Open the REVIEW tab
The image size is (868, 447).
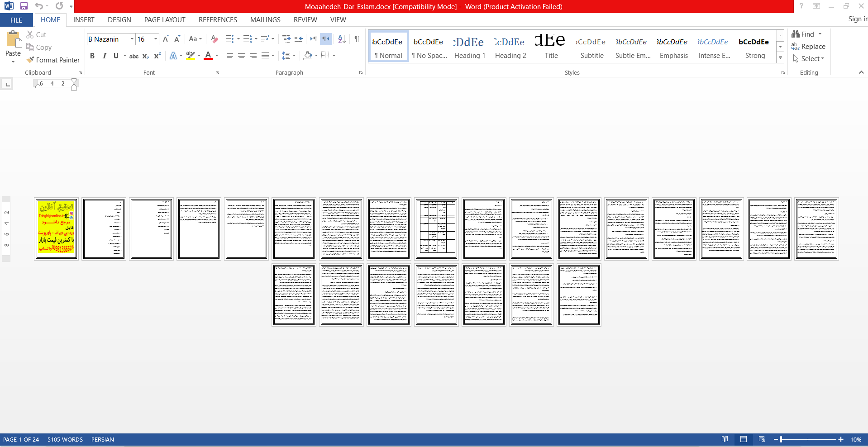[305, 20]
